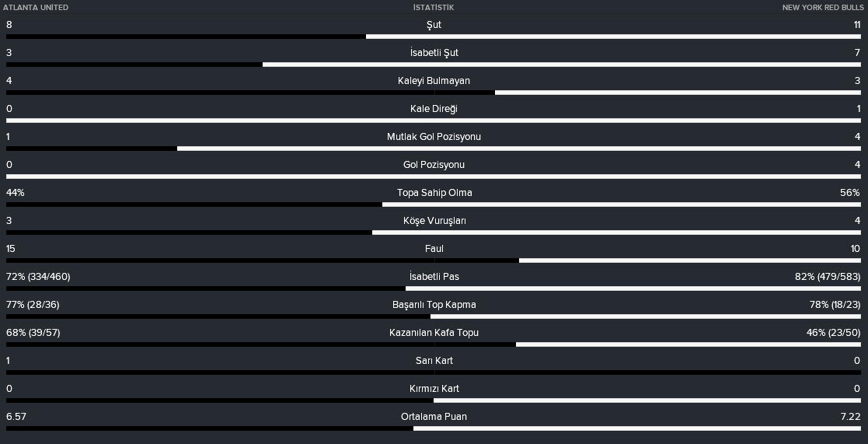Click the ATLANTA UNITED team header

click(36, 8)
